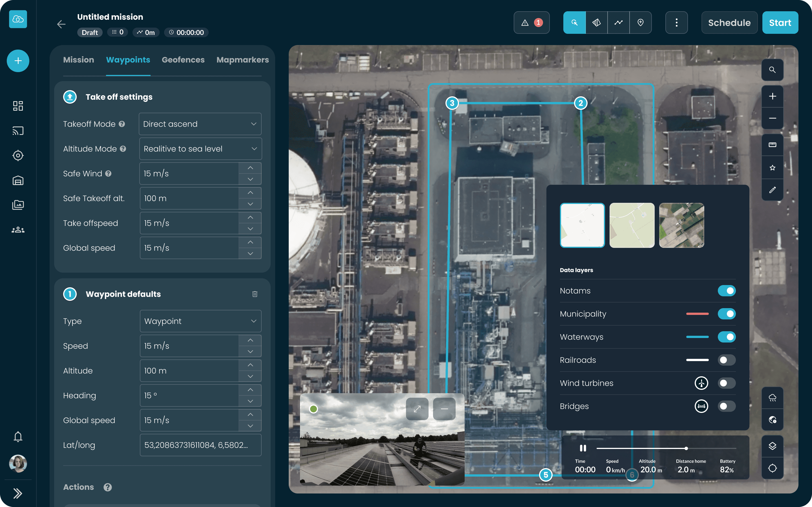Open the team members panel
This screenshot has height=507, width=812.
[x=18, y=230]
